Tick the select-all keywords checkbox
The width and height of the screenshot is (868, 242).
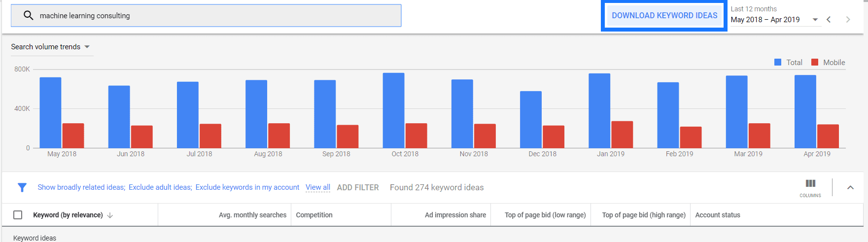pos(18,215)
